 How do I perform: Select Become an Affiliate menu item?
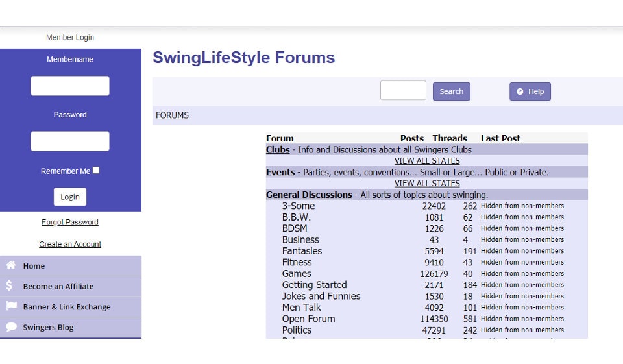coord(58,286)
